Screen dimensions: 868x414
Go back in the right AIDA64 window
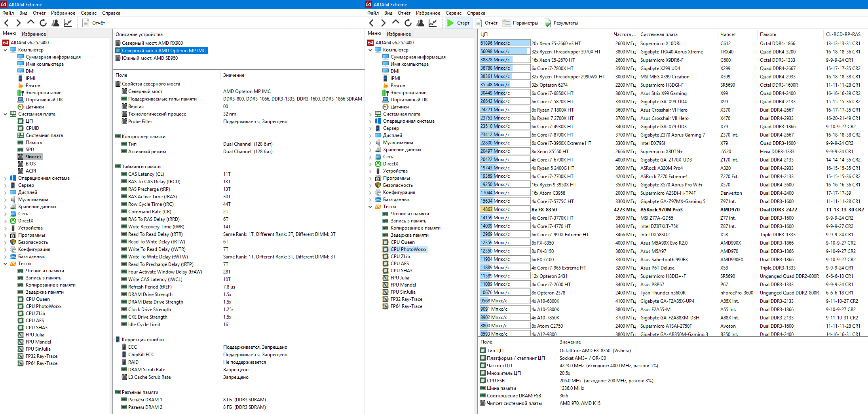pos(372,23)
